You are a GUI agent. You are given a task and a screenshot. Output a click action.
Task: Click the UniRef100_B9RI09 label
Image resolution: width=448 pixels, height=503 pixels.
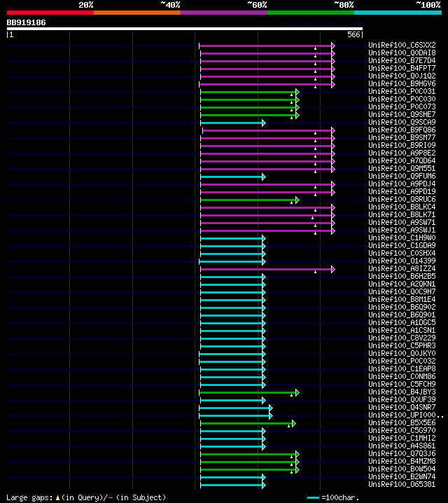point(402,145)
